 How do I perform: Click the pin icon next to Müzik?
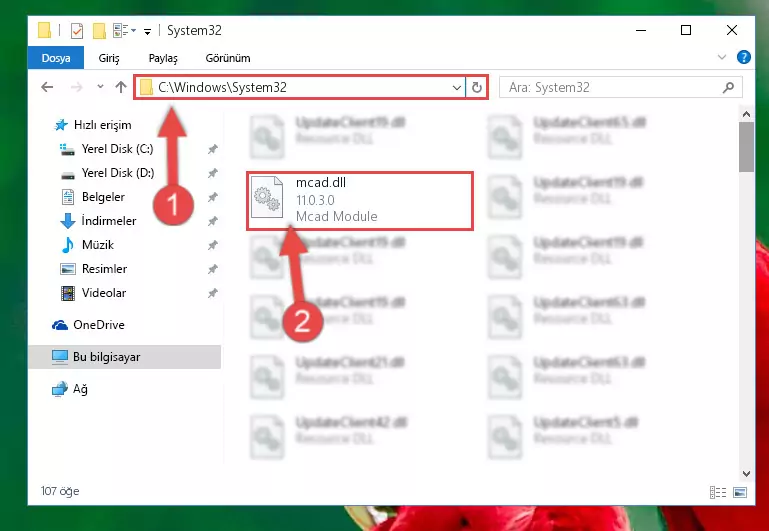(212, 245)
